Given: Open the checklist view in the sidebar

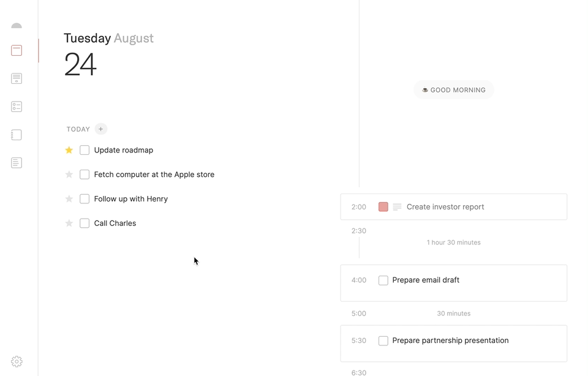Looking at the screenshot, I should [17, 107].
